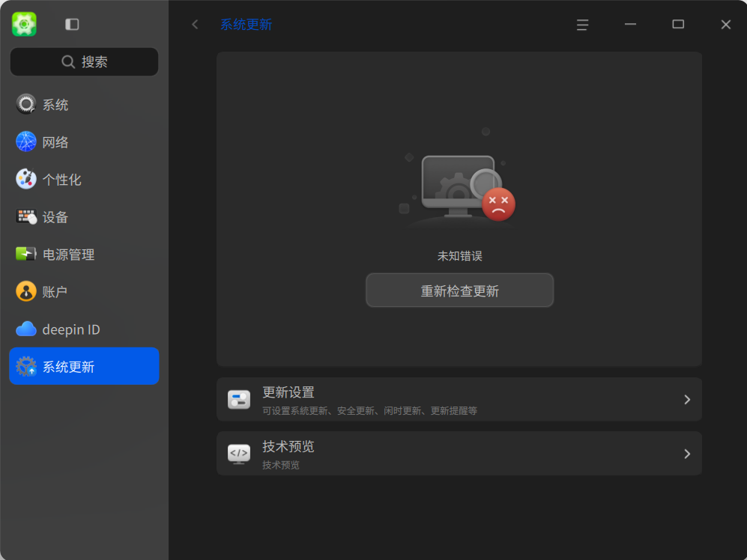Toggle the sidebar collapse control
747x560 pixels.
[72, 24]
